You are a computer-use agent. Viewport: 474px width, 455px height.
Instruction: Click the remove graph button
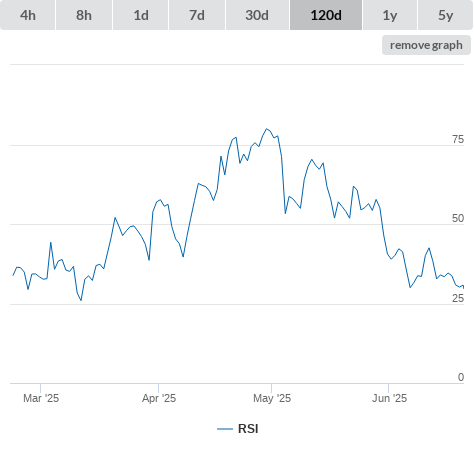[x=426, y=45]
